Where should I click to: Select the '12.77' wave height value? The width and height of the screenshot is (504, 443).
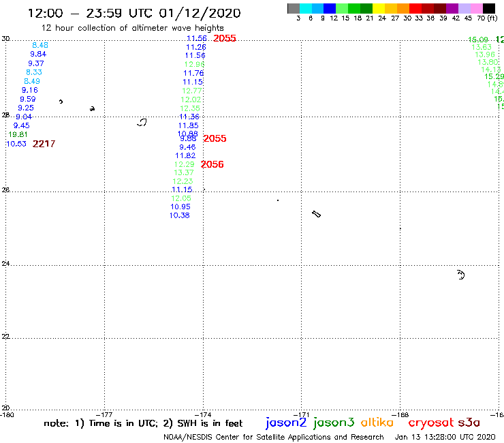click(192, 91)
